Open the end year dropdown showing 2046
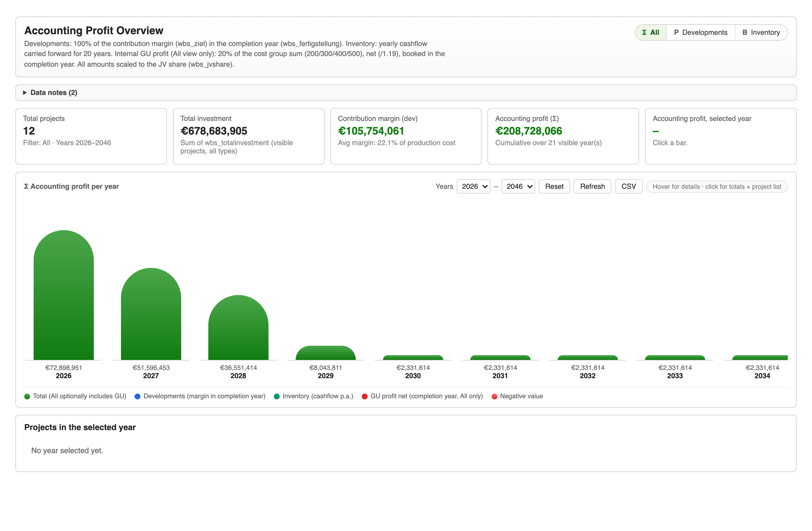Screen dimensions: 812x531 pyautogui.click(x=518, y=186)
